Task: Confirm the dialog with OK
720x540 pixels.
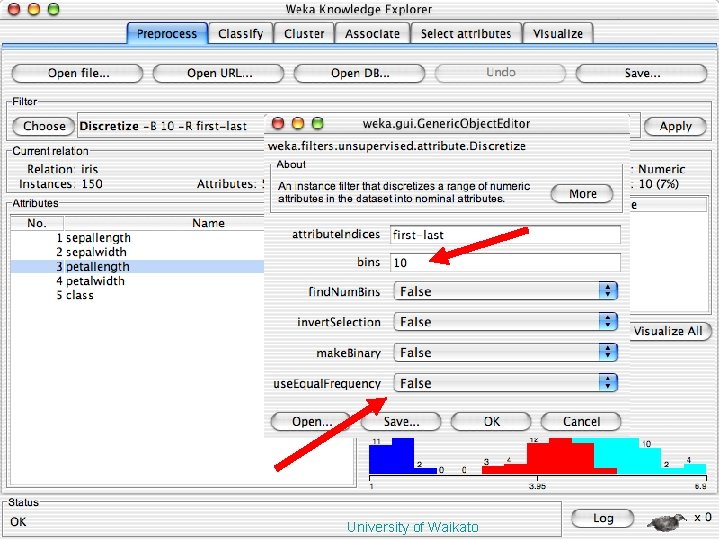Action: (491, 422)
